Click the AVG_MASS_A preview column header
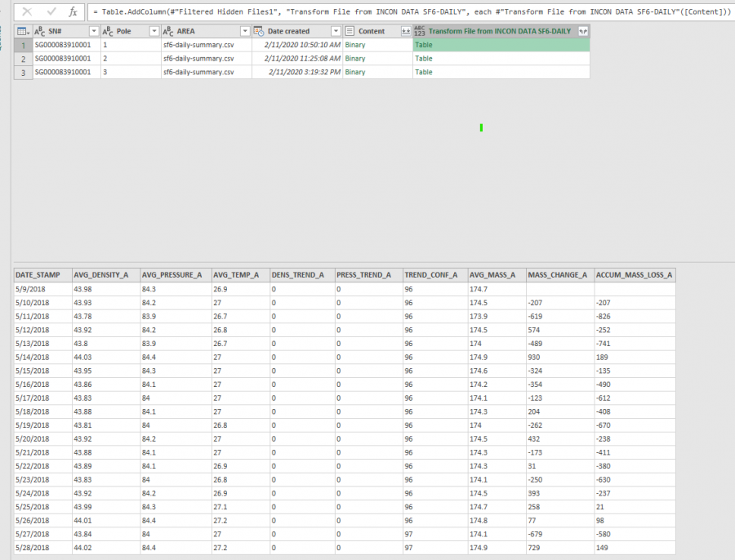 497,275
